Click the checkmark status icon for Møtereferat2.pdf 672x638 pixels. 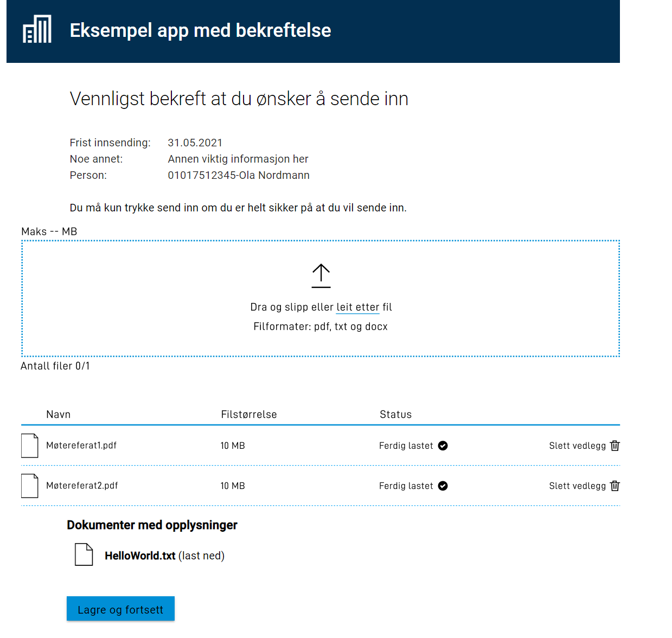pyautogui.click(x=443, y=486)
